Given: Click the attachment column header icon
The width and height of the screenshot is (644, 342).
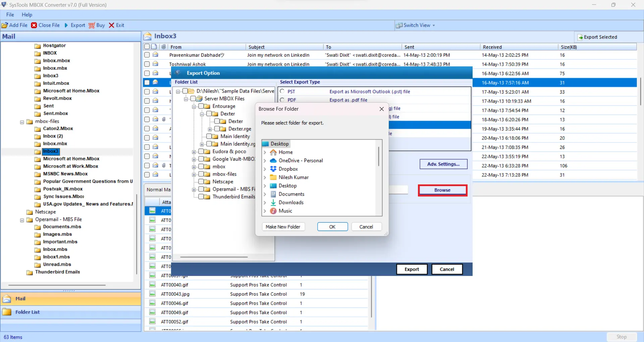Looking at the screenshot, I should coord(163,47).
